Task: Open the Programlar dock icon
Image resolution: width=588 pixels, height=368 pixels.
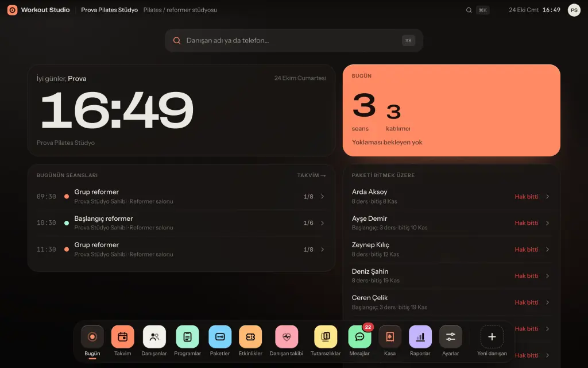Action: tap(188, 337)
